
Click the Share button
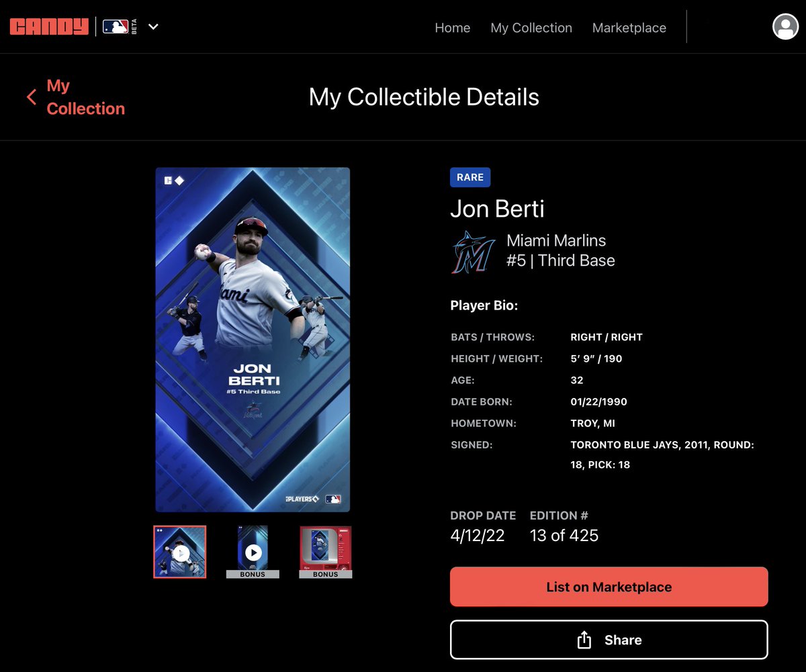(x=609, y=640)
